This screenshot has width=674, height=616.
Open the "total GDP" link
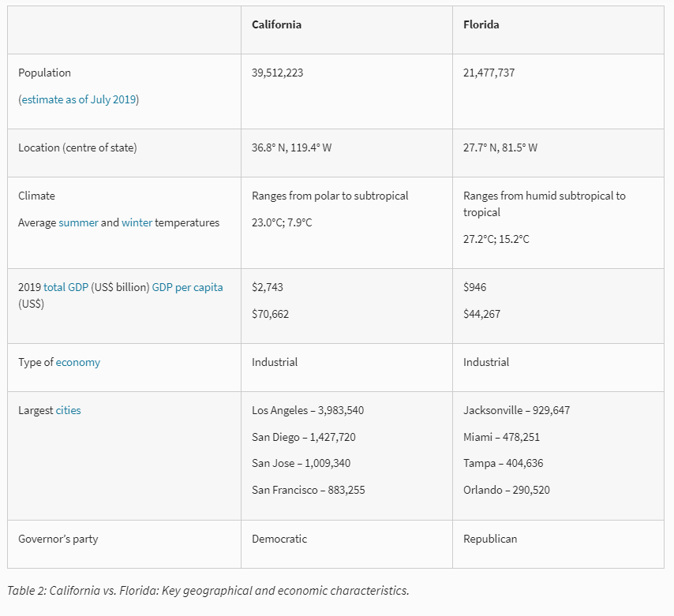tap(66, 287)
